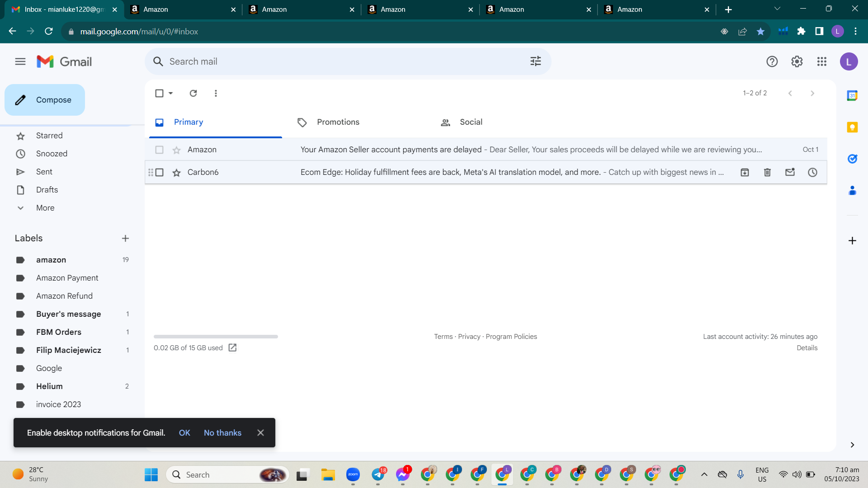Archive the Carbon6 email

(x=745, y=172)
